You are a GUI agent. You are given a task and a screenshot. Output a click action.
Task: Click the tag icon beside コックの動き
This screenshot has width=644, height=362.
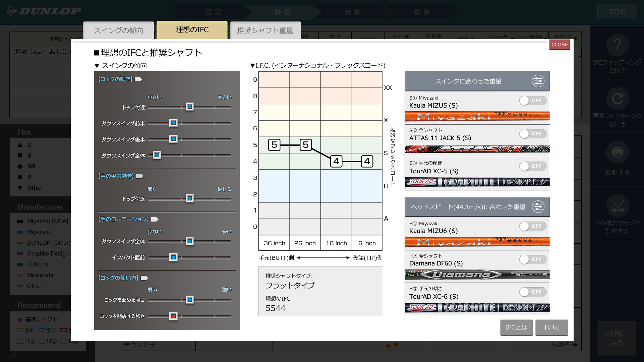coord(138,79)
